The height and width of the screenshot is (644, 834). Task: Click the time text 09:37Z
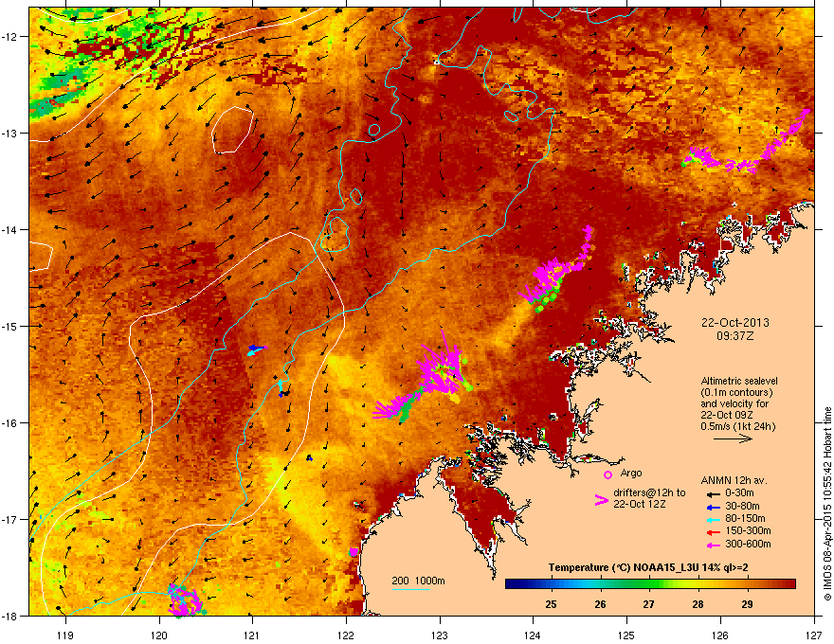click(x=735, y=336)
